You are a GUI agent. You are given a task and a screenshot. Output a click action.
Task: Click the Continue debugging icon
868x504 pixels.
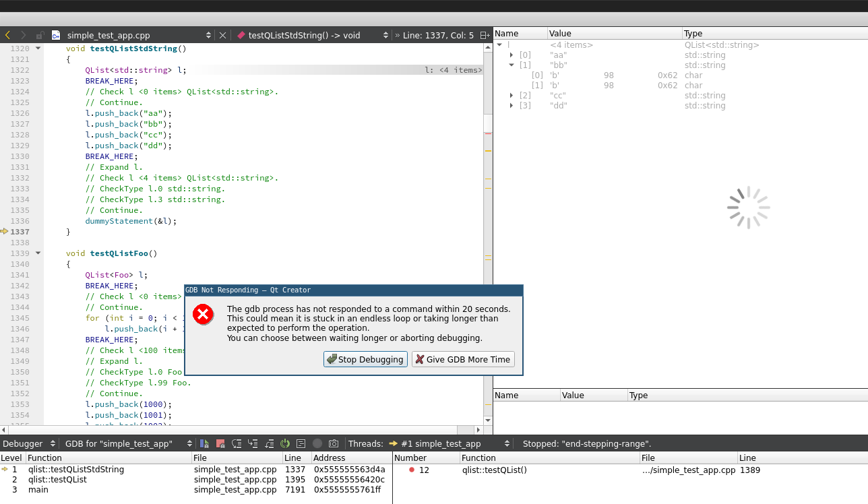point(204,443)
